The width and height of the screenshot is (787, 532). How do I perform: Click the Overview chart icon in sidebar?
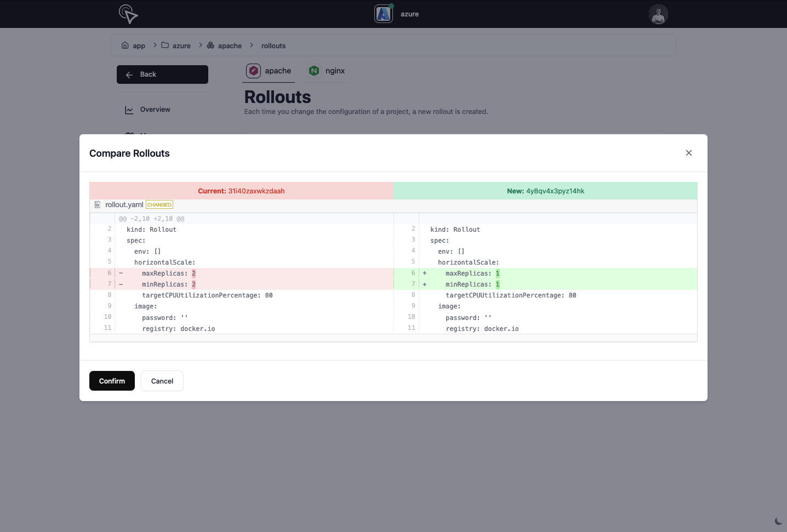[x=129, y=110]
